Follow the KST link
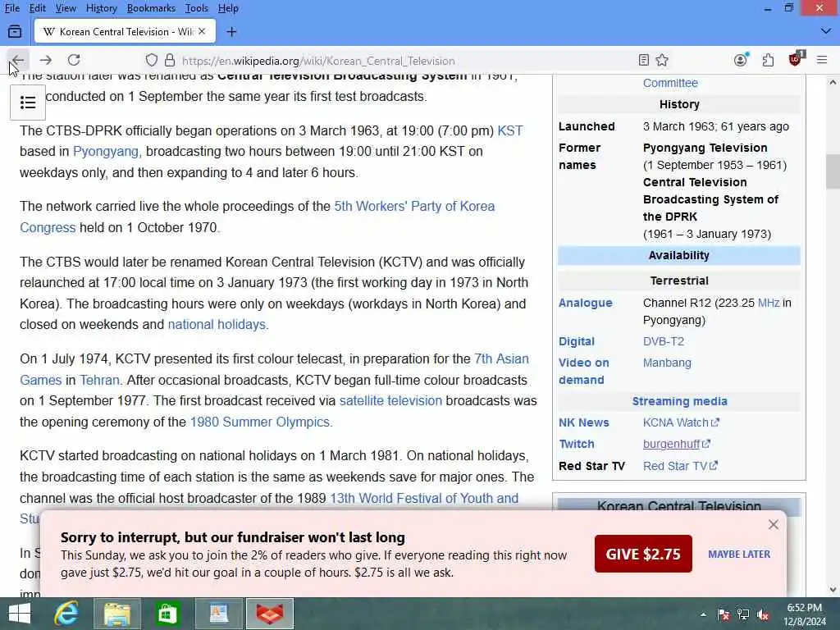This screenshot has height=630, width=840. 510,130
